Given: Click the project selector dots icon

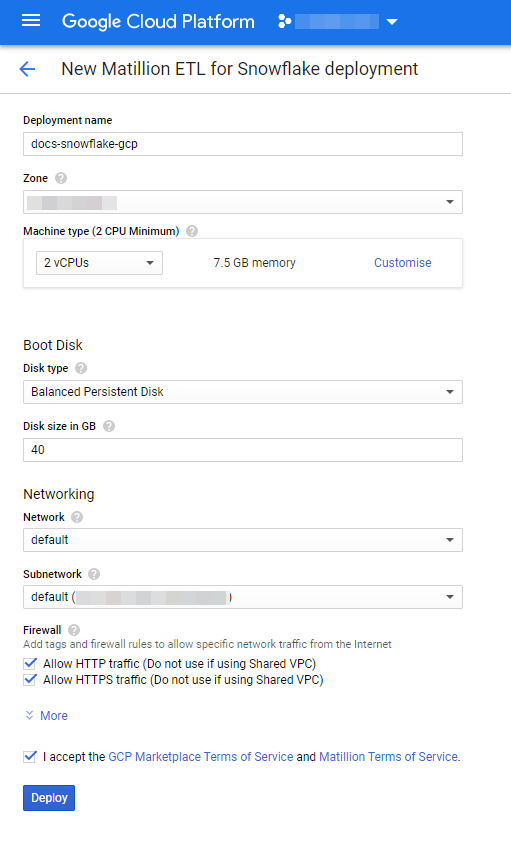Looking at the screenshot, I should (285, 22).
